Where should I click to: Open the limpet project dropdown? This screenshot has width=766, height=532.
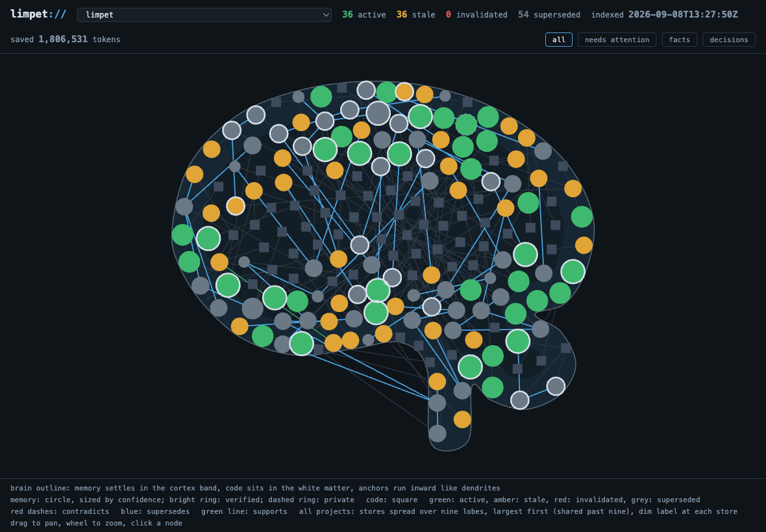click(x=204, y=15)
